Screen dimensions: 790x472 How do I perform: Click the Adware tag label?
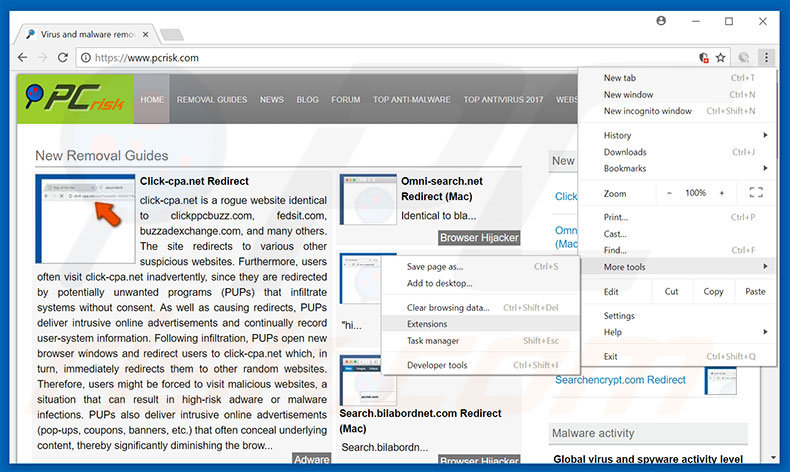pos(311,458)
